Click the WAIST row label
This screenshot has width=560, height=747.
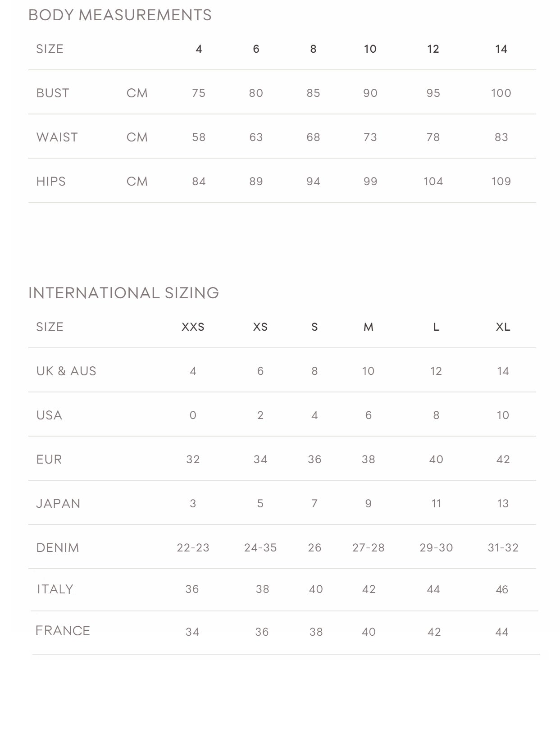57,137
